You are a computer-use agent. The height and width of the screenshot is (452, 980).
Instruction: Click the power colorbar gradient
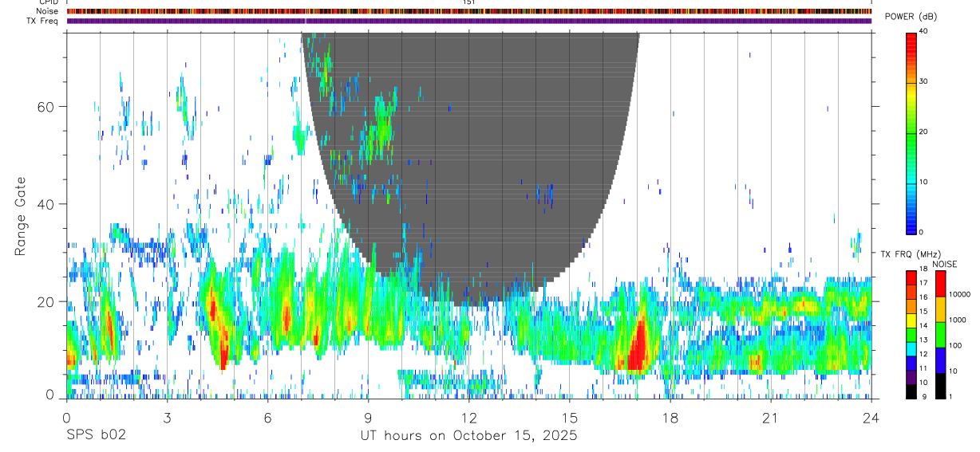click(911, 132)
